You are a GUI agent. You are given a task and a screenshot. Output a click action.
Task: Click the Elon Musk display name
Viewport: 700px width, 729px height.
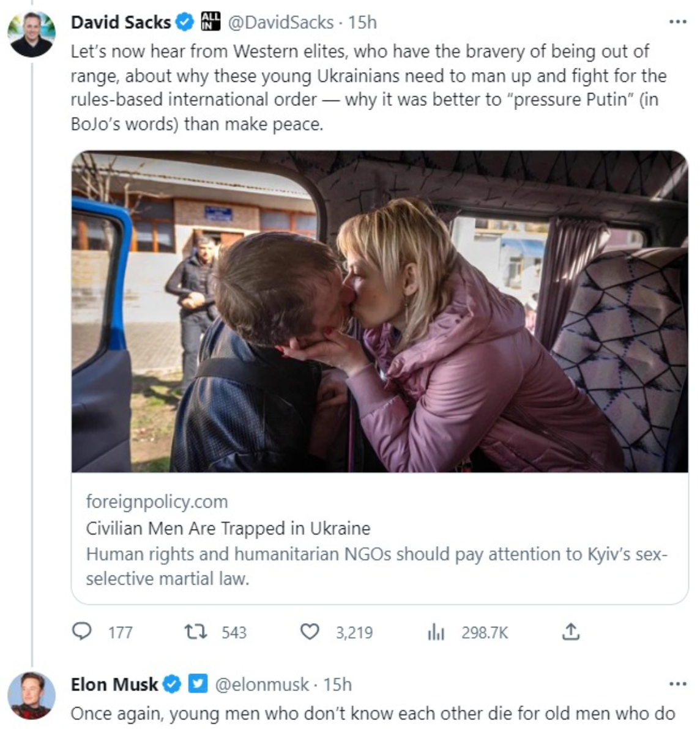coord(114,684)
